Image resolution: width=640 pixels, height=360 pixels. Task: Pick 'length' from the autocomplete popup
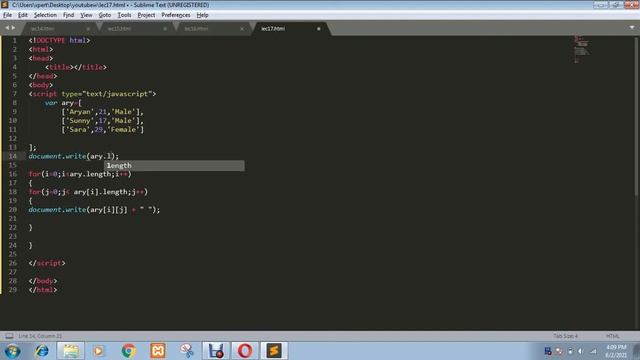(175, 165)
